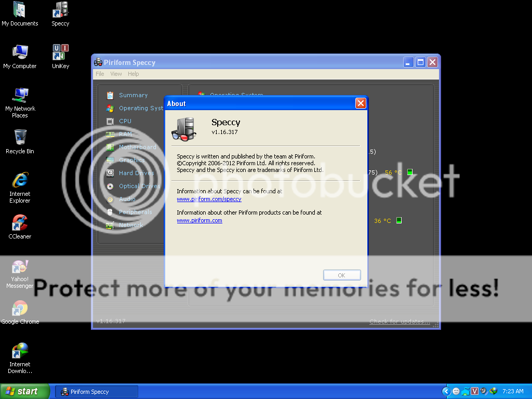Choose the Graphics monitor icon in the sidebar
This screenshot has height=399, width=532.
tap(110, 160)
